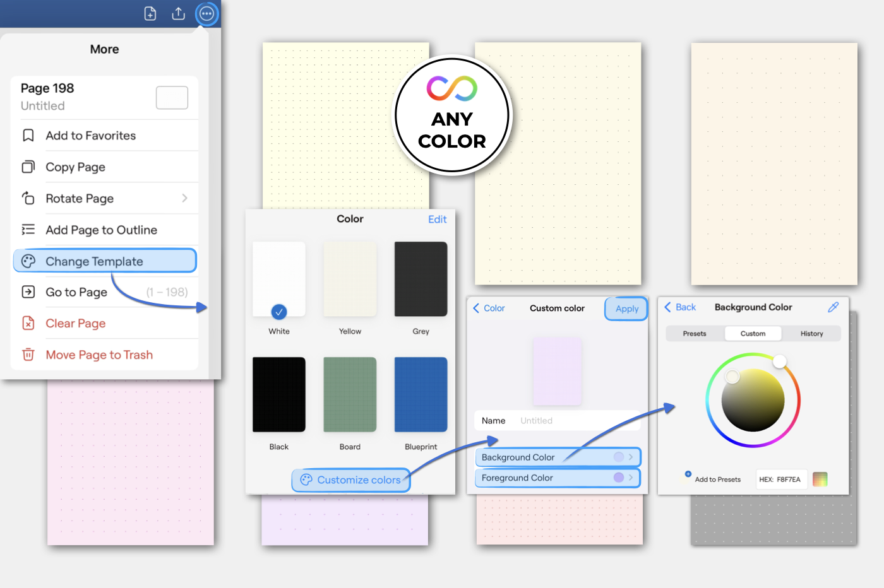Click the share export icon

(x=178, y=14)
